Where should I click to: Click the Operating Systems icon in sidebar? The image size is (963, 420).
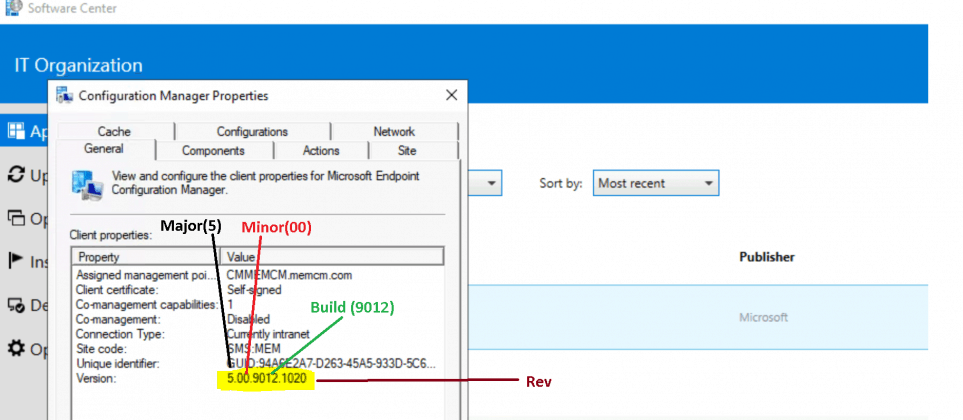click(x=15, y=218)
